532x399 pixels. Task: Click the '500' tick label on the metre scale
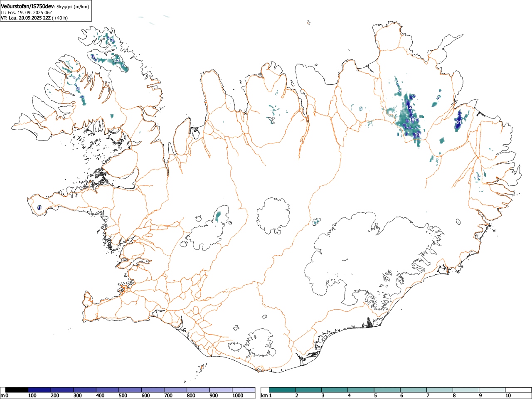tap(123, 396)
